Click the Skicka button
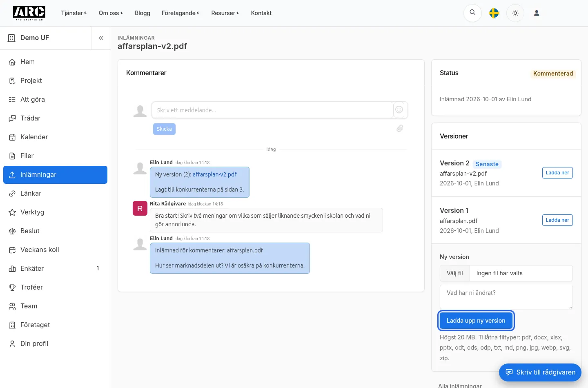588x388 pixels. click(x=164, y=129)
